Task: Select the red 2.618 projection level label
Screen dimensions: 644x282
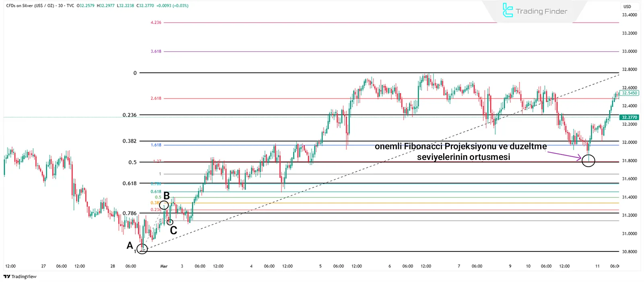Action: coord(156,98)
